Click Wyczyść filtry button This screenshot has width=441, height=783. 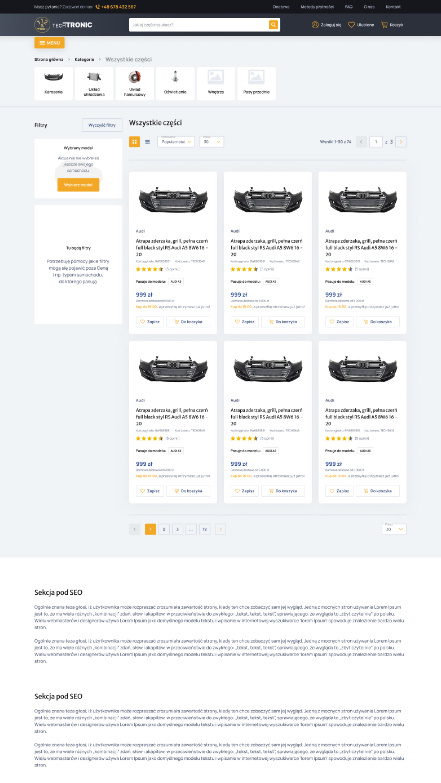pyautogui.click(x=102, y=125)
